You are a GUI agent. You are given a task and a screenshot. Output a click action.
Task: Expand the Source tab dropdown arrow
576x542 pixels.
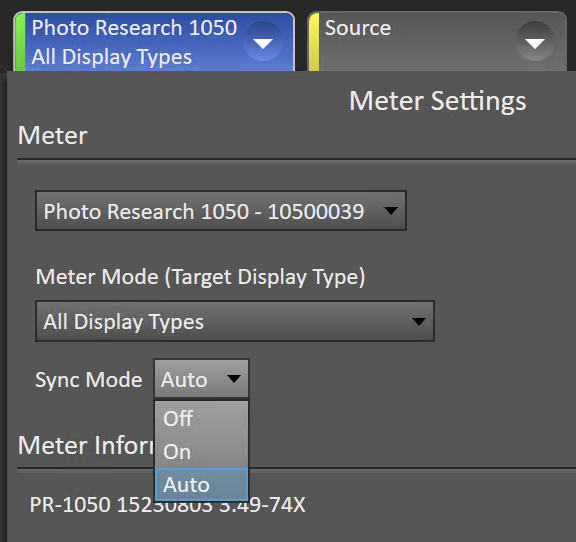(534, 42)
